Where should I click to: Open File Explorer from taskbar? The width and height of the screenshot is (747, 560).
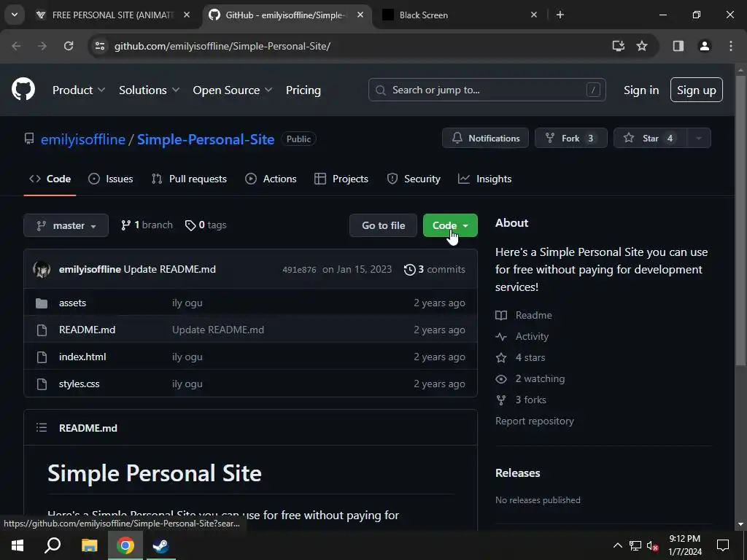tap(89, 545)
